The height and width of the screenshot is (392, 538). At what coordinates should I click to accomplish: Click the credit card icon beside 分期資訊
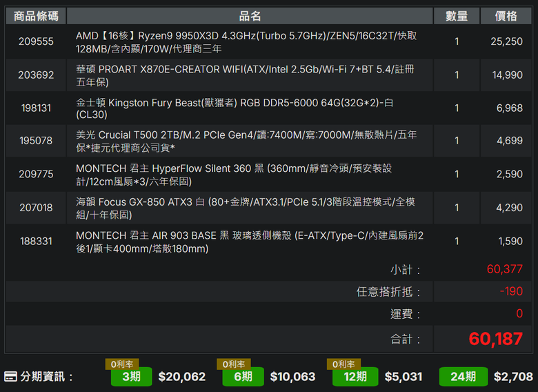(10, 377)
